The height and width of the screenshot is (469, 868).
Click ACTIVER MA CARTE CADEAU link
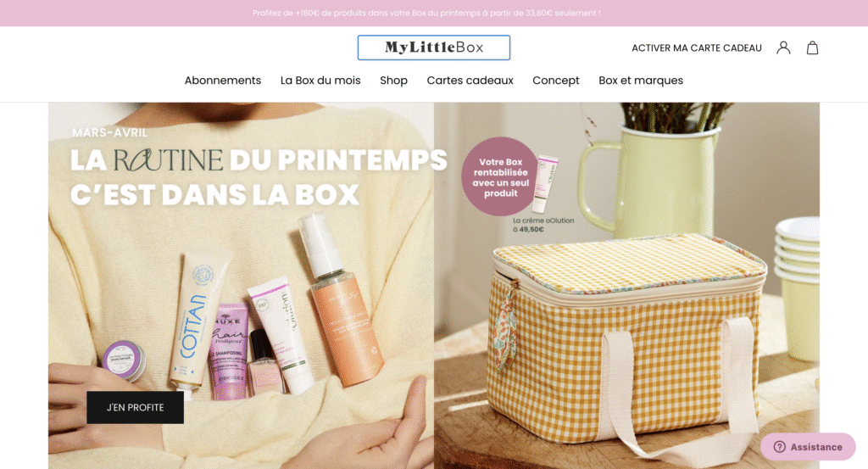tap(697, 48)
